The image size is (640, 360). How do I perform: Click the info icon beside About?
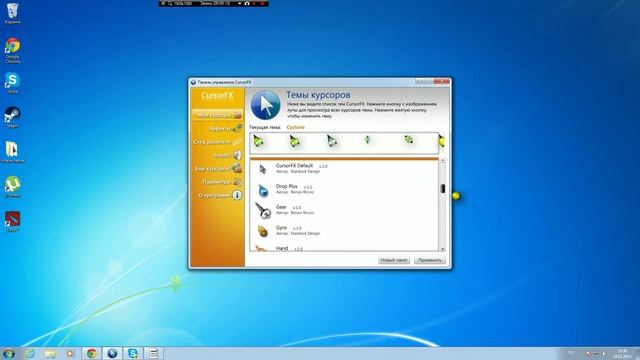[x=237, y=195]
